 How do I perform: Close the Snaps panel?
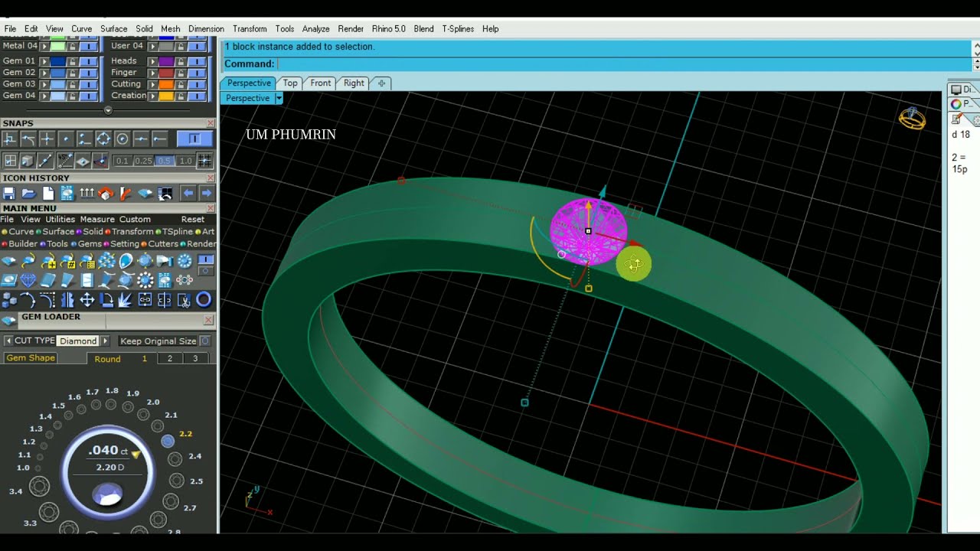tap(211, 123)
